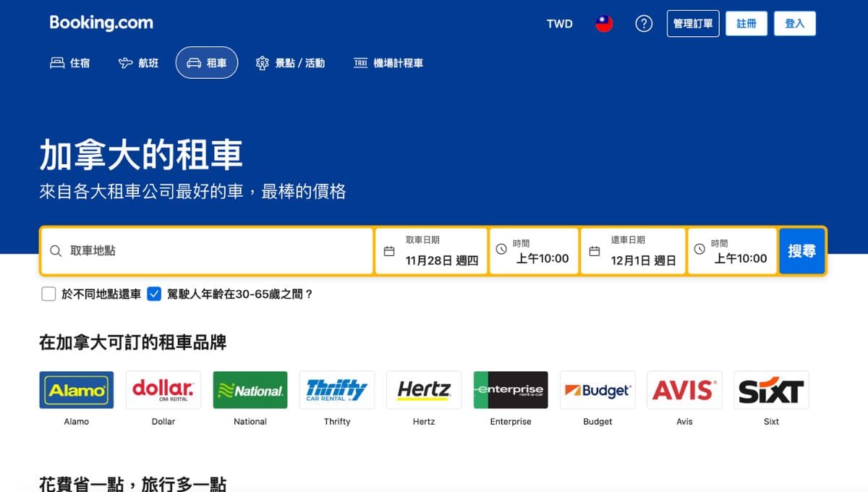
Task: Open the Taiwan flag language selector
Action: pyautogui.click(x=604, y=24)
